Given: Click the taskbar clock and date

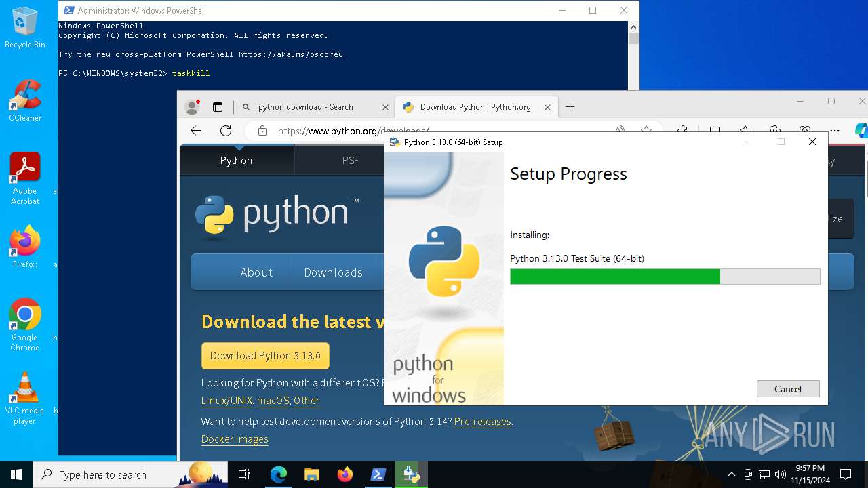Looking at the screenshot, I should (x=810, y=474).
